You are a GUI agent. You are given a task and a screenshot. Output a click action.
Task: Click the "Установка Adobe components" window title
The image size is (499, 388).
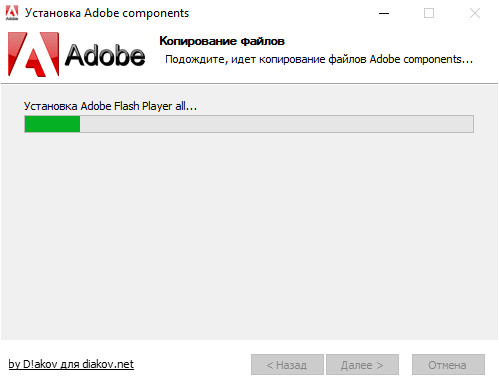pos(107,13)
